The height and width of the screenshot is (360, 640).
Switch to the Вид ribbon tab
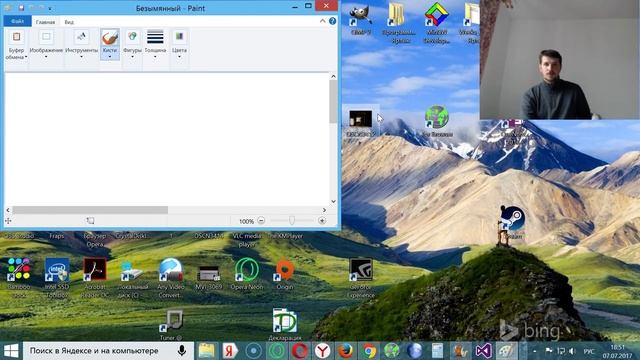[x=69, y=22]
